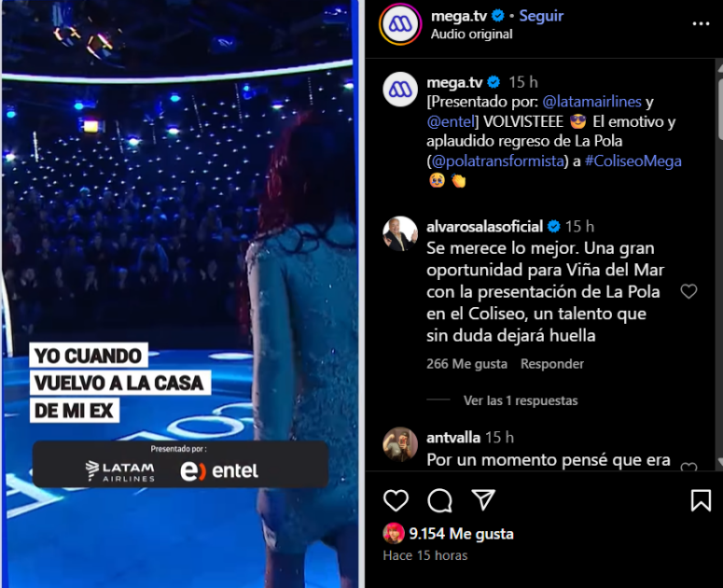Show likes on comment via 266 Me gusta
The height and width of the screenshot is (588, 723).
coord(466,364)
